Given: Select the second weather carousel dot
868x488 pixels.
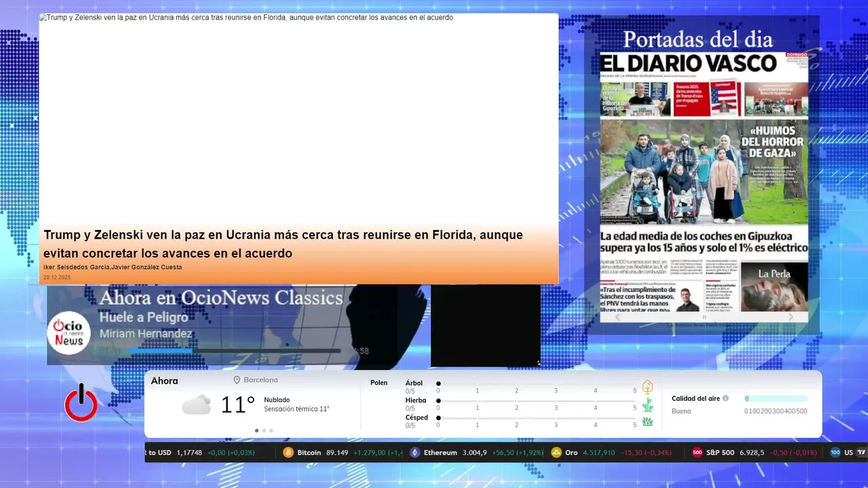Looking at the screenshot, I should [264, 430].
